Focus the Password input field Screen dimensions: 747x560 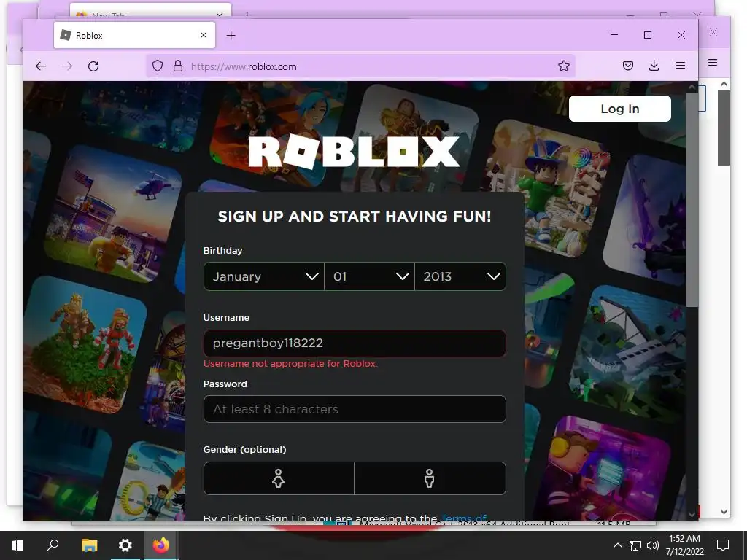coord(355,409)
